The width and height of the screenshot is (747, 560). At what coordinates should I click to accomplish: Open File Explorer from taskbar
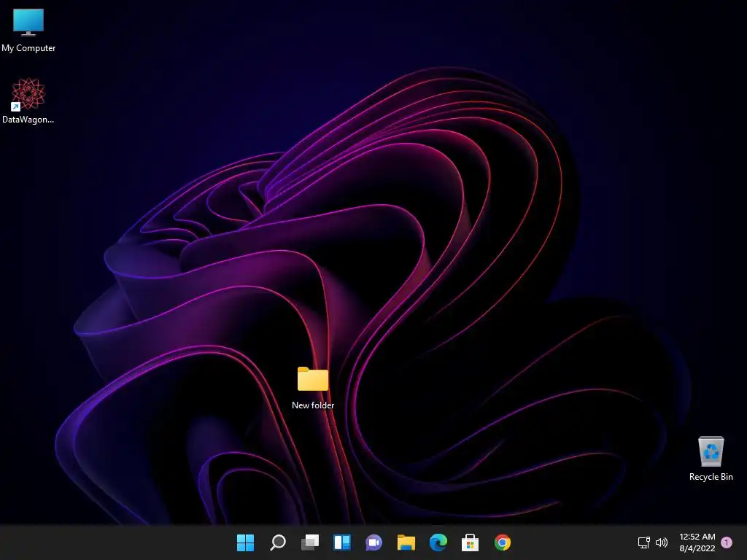point(406,542)
